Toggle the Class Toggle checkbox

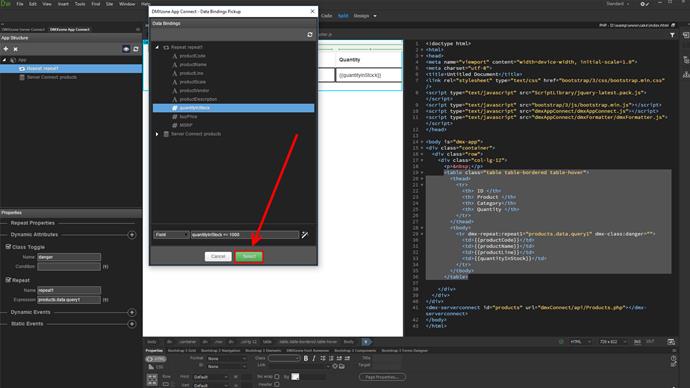point(8,247)
